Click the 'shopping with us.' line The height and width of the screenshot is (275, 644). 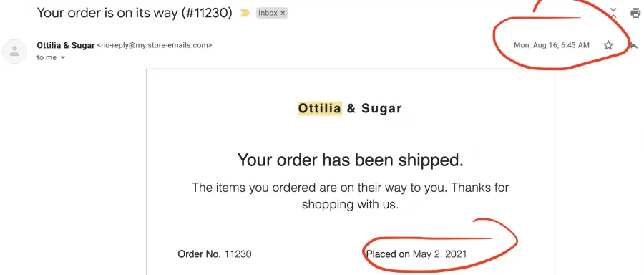point(351,204)
